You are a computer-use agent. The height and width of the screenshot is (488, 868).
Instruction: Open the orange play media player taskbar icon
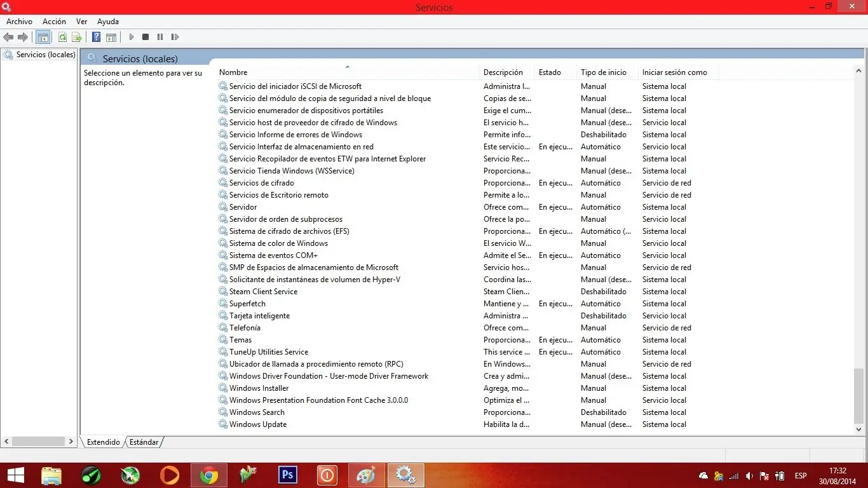169,475
